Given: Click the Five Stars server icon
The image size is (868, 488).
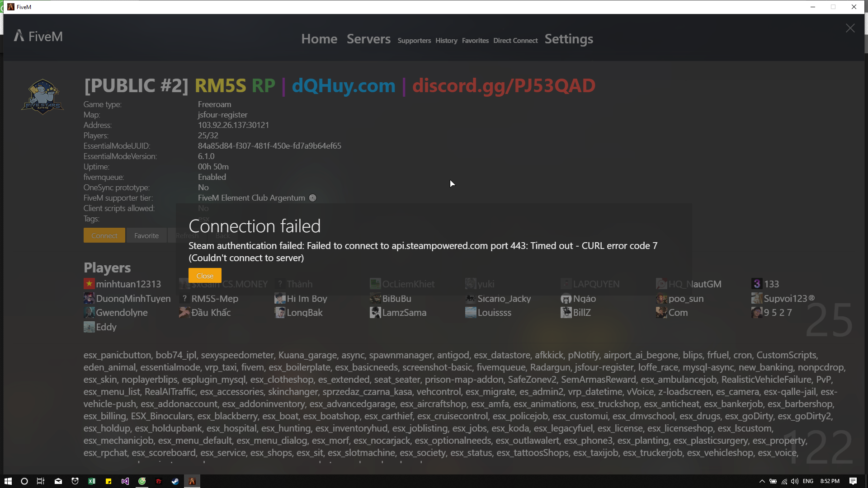Looking at the screenshot, I should pos(42,97).
